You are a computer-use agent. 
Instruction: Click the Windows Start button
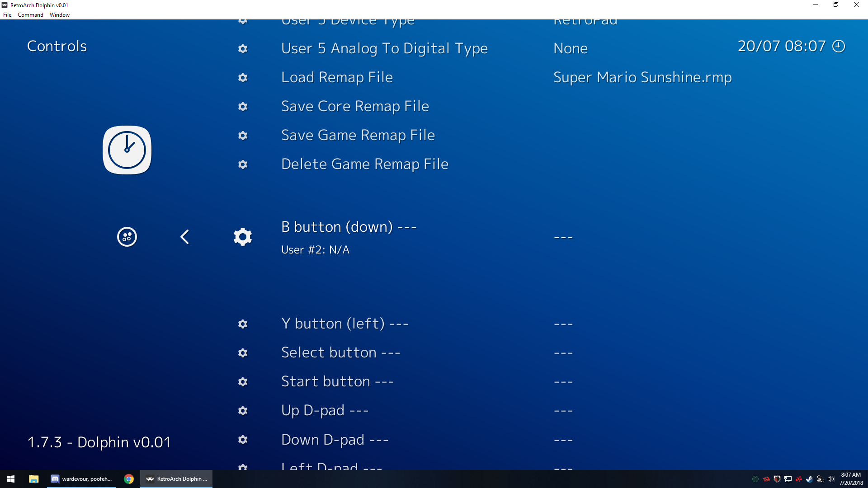tap(10, 479)
